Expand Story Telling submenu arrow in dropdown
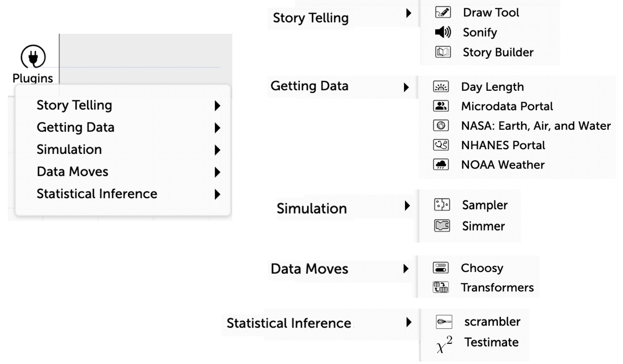 (217, 105)
